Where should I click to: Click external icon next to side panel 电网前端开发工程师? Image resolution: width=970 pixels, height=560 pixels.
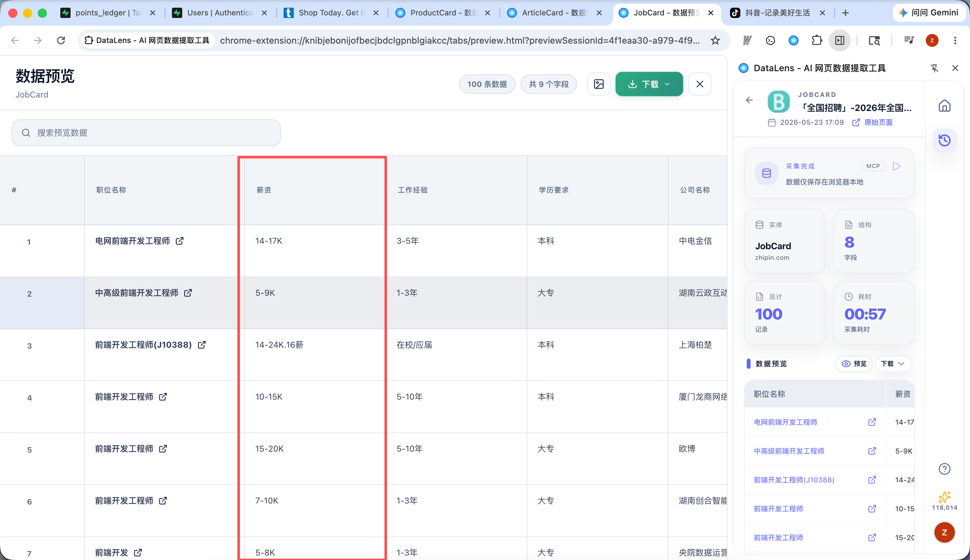[x=872, y=422]
